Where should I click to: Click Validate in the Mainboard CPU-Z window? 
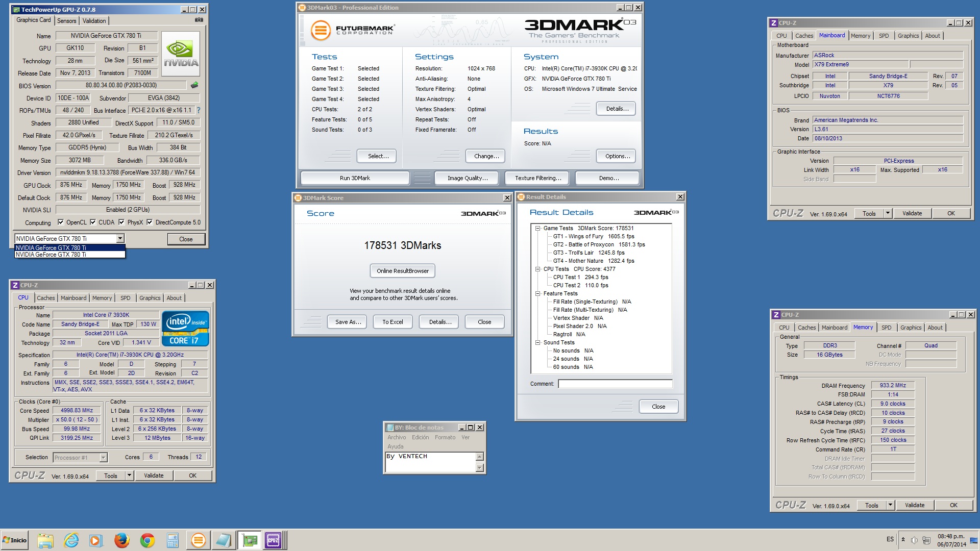coord(912,213)
